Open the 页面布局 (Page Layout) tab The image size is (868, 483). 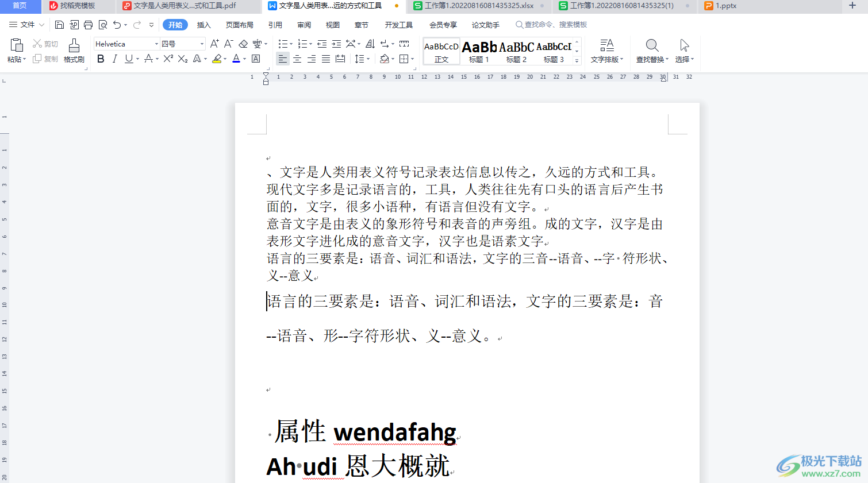coord(240,25)
